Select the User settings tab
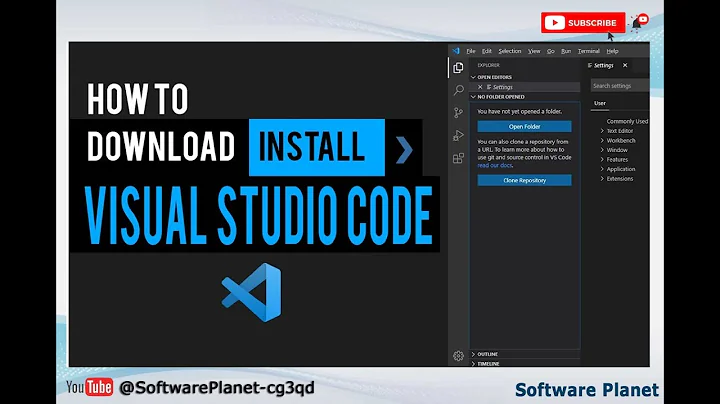Image resolution: width=720 pixels, height=404 pixels. (x=600, y=103)
